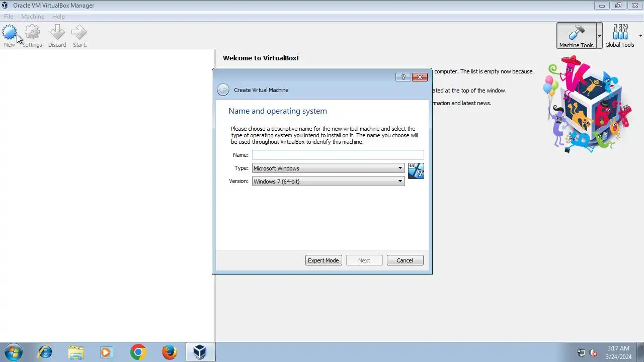Click the VirtualBox title bar icon
The image size is (644, 362).
tap(6, 6)
